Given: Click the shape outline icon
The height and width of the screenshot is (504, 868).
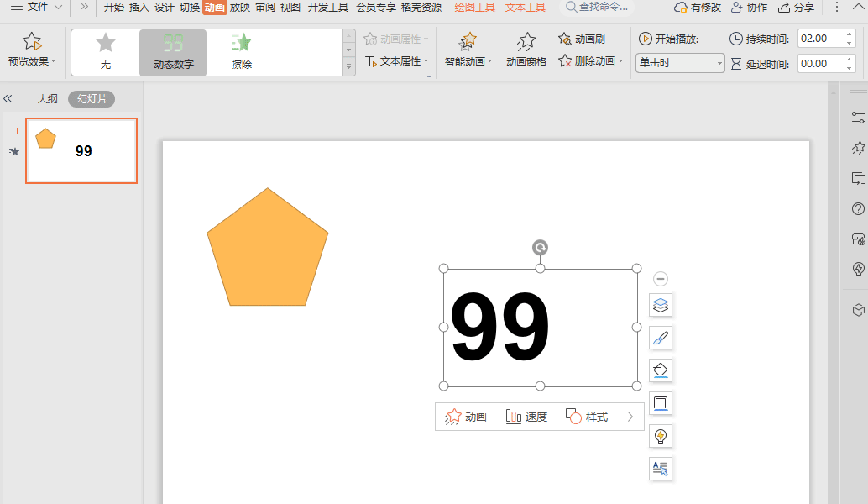Looking at the screenshot, I should pos(661,403).
